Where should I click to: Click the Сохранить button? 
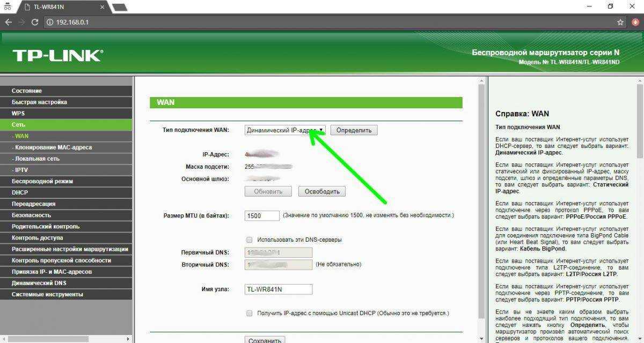[x=265, y=340]
